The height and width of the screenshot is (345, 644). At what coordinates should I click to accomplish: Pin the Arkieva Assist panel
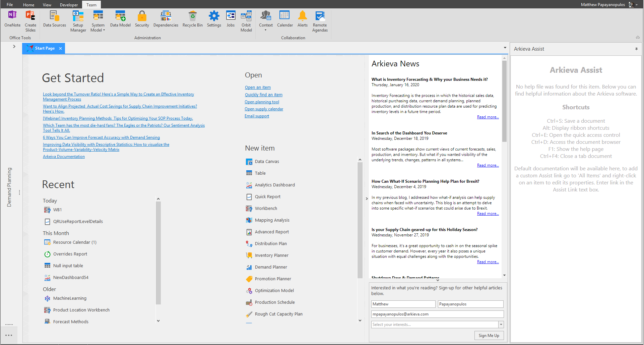tap(636, 49)
